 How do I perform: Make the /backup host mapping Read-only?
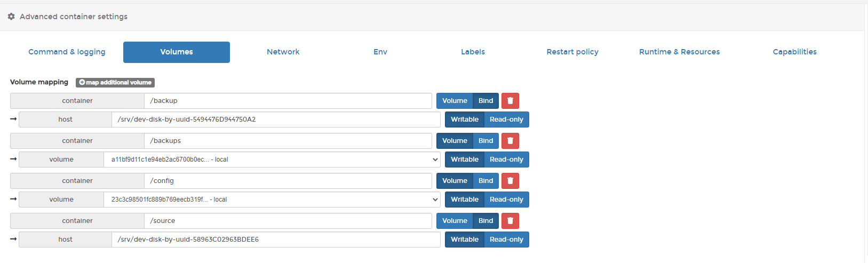tap(506, 119)
